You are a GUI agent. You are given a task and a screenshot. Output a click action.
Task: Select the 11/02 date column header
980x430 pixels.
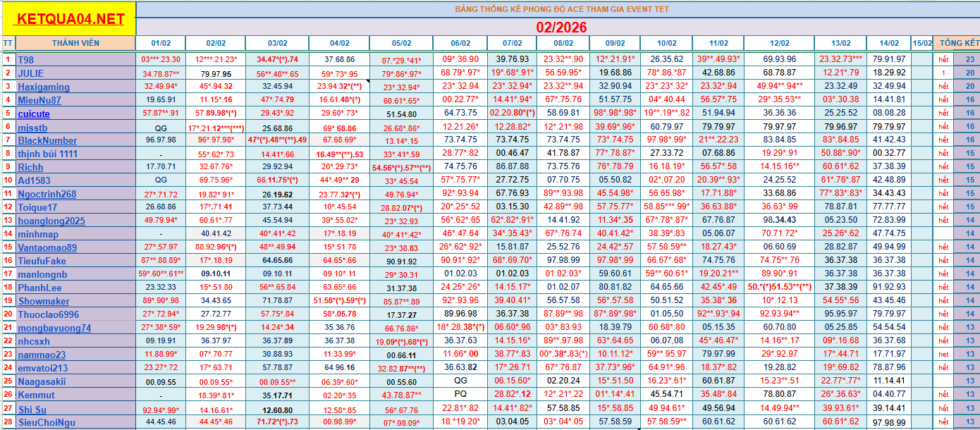click(x=718, y=43)
